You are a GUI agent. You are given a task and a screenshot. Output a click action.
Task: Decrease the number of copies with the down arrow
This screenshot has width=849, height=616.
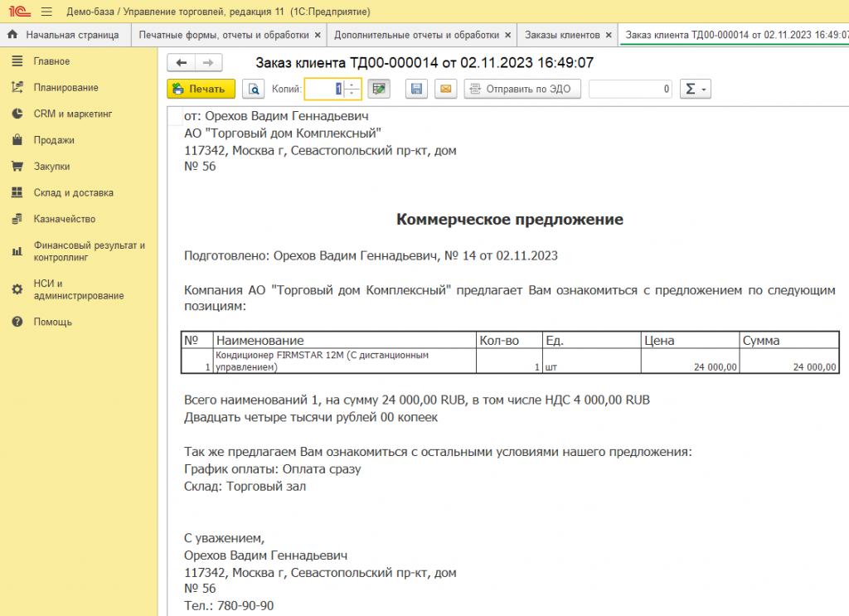click(x=353, y=94)
